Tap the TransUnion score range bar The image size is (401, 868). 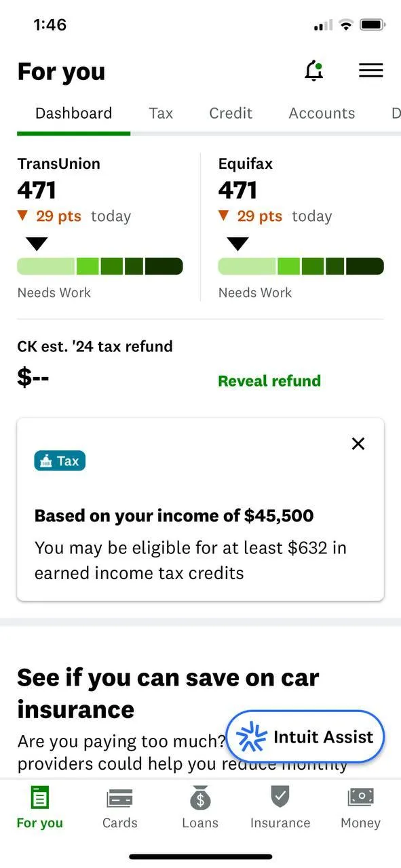pos(100,267)
